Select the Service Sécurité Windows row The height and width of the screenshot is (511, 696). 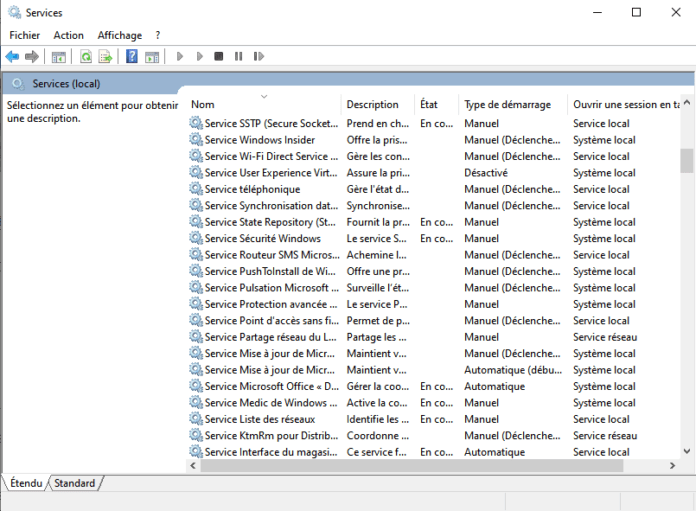[262, 239]
